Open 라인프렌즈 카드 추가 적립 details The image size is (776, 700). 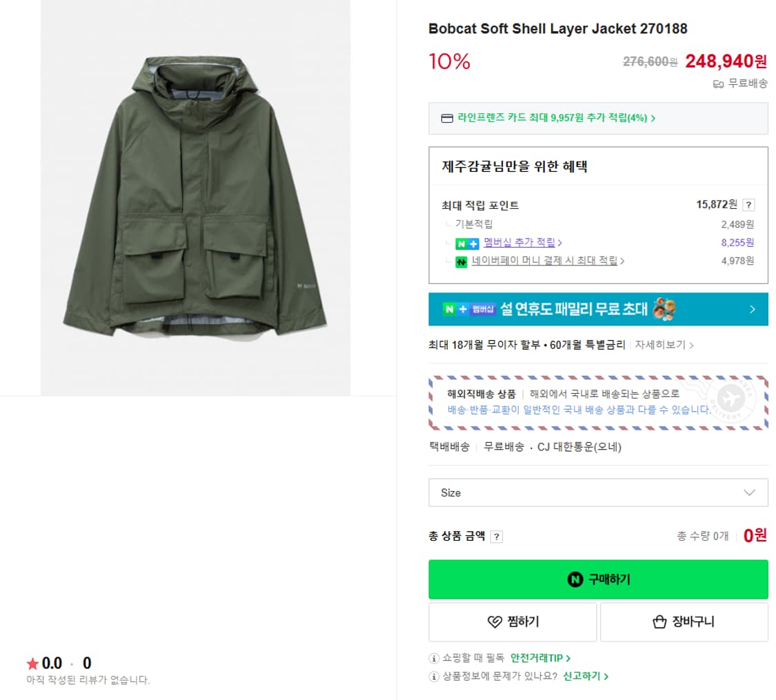coord(556,118)
